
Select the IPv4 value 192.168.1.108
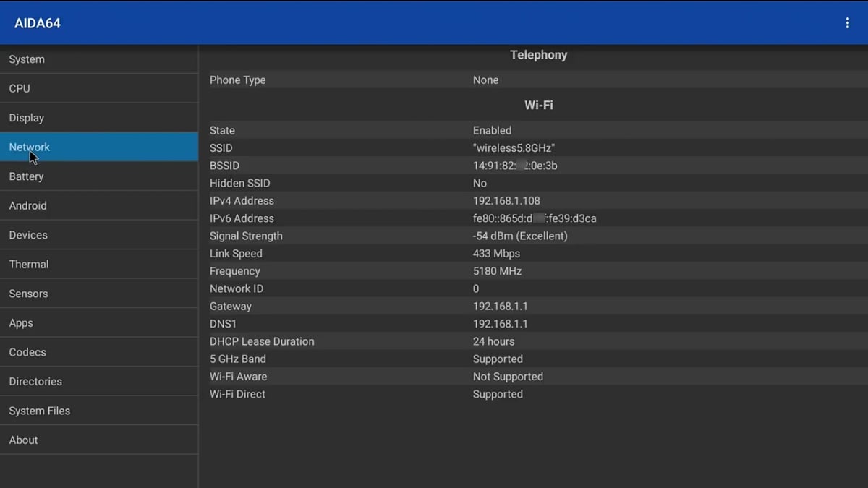[506, 201]
